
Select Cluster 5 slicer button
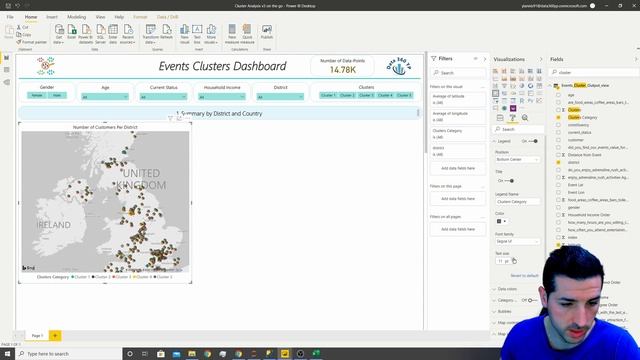pos(404,96)
